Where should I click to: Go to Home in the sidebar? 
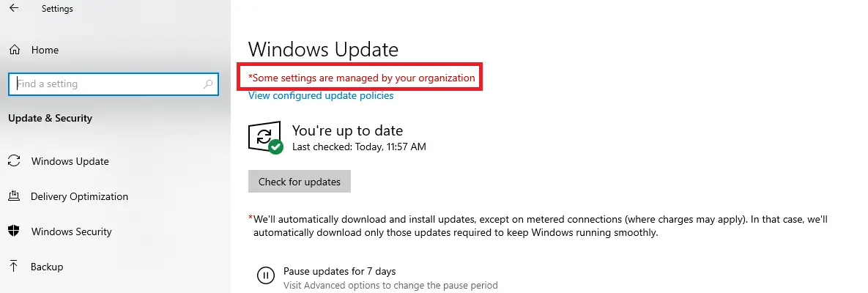(45, 50)
